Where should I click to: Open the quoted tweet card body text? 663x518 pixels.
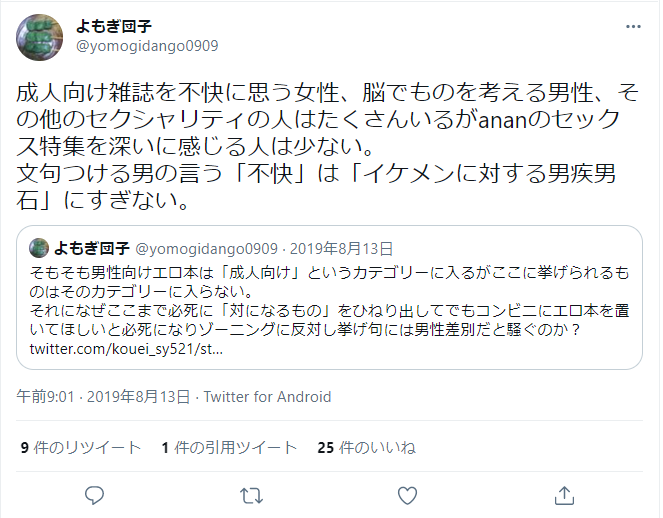coord(329,301)
